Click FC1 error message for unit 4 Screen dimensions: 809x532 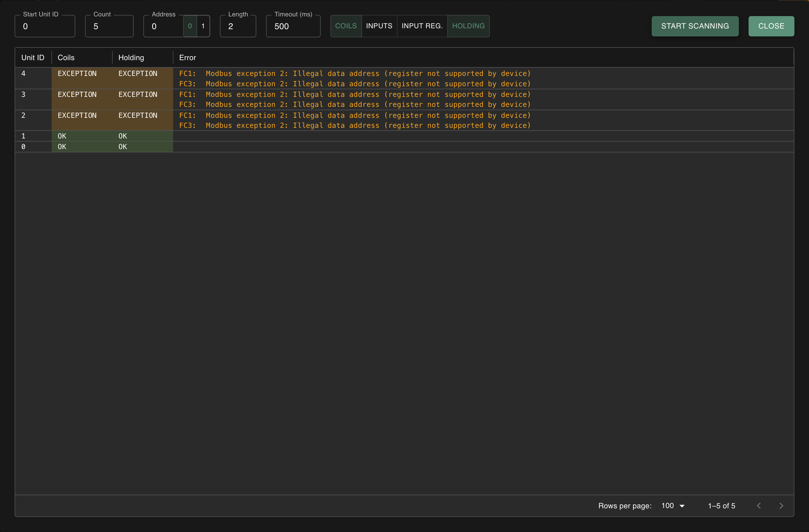354,73
